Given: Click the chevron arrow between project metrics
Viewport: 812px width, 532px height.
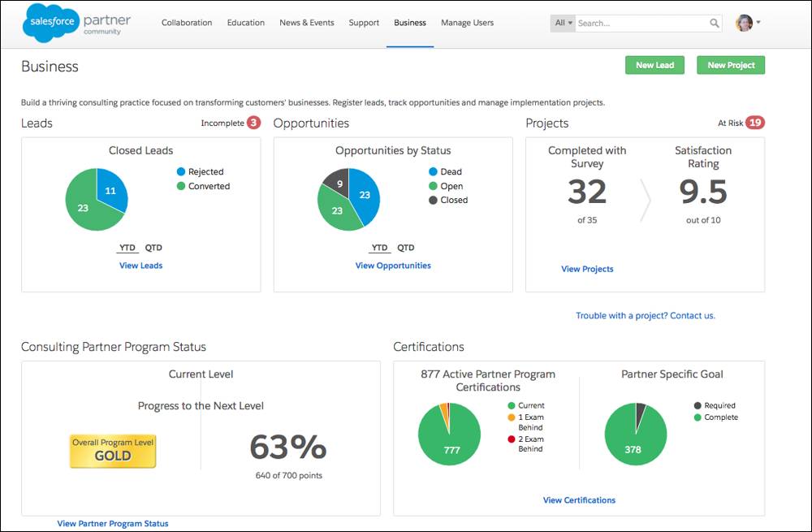Looking at the screenshot, I should point(646,200).
